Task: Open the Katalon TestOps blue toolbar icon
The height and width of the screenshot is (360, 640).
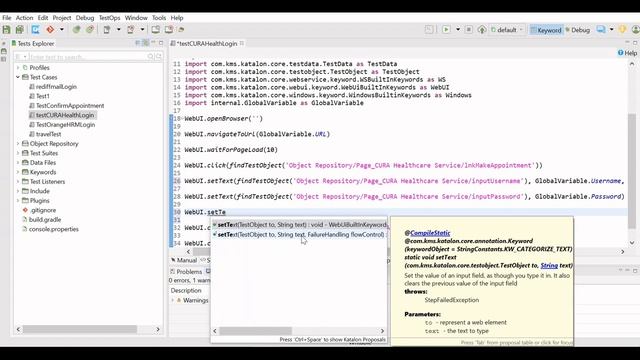Action: 36,29
